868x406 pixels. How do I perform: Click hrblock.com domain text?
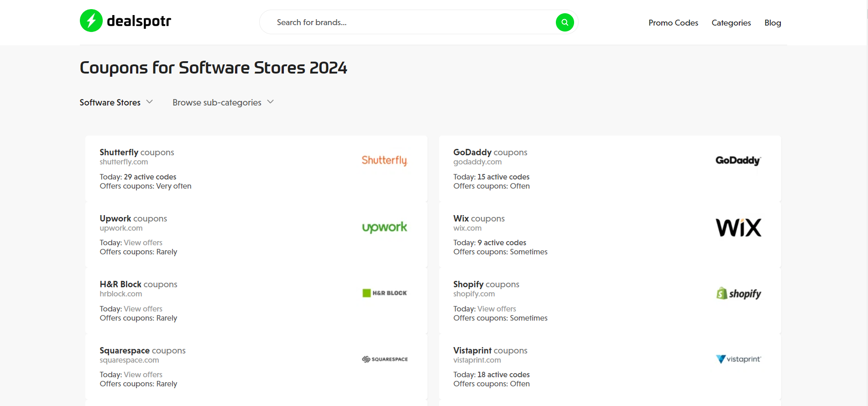(120, 294)
